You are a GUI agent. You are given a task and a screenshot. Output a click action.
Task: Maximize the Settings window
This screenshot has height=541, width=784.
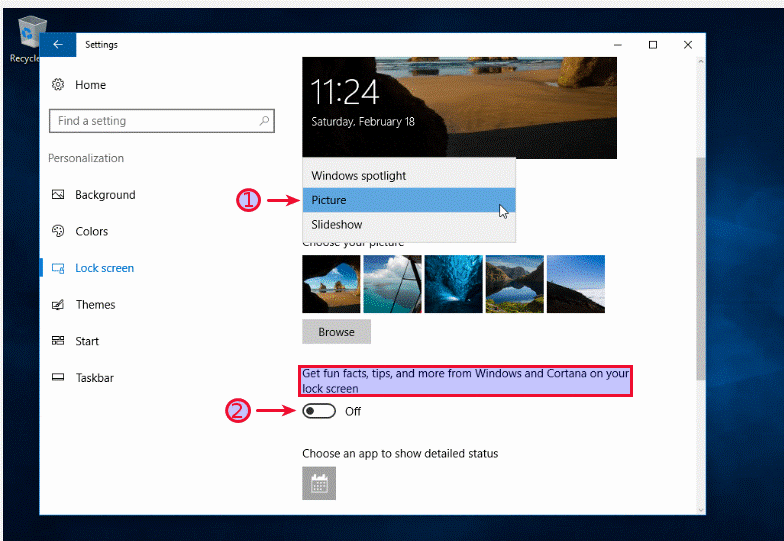(652, 44)
